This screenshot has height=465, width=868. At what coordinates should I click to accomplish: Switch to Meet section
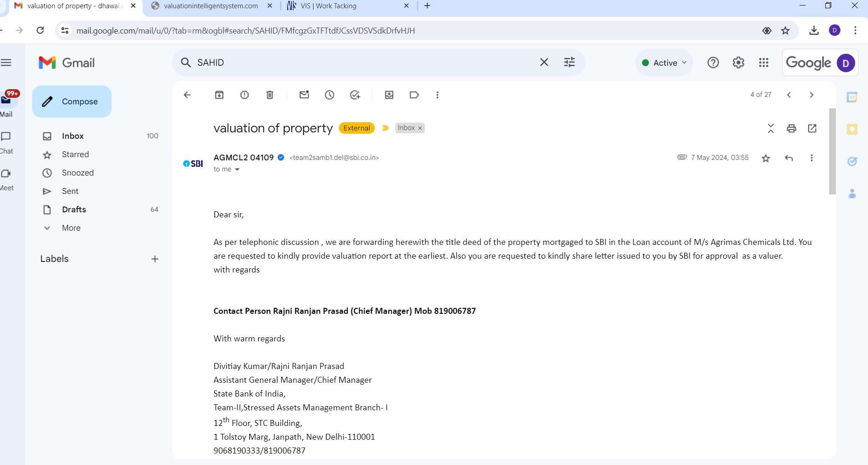pos(6,179)
